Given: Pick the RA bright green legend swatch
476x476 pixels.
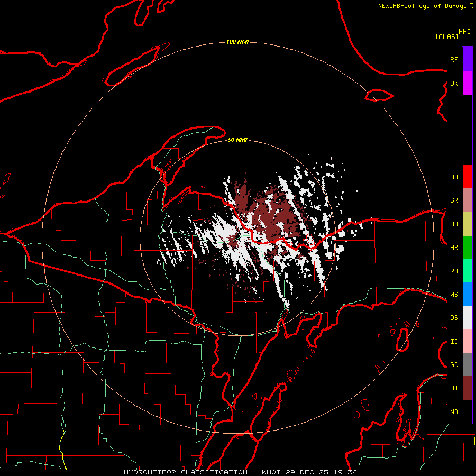Looking at the screenshot, I should click(467, 271).
